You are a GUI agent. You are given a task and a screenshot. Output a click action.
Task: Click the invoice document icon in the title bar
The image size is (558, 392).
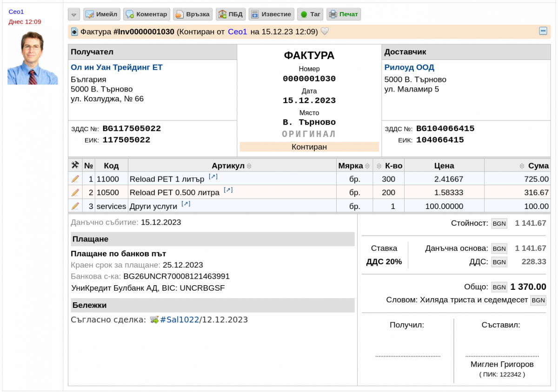coord(74,32)
